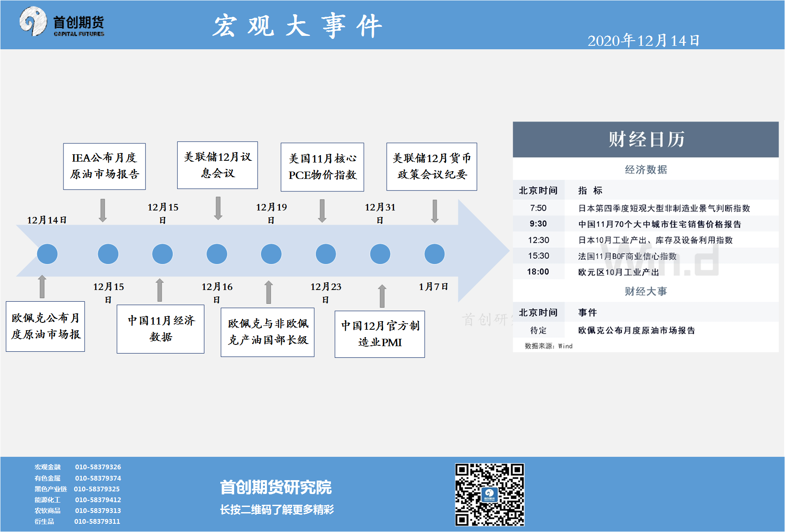
Task: Click the up arrow above 中国12月官方制造业PMI box
Action: point(382,296)
